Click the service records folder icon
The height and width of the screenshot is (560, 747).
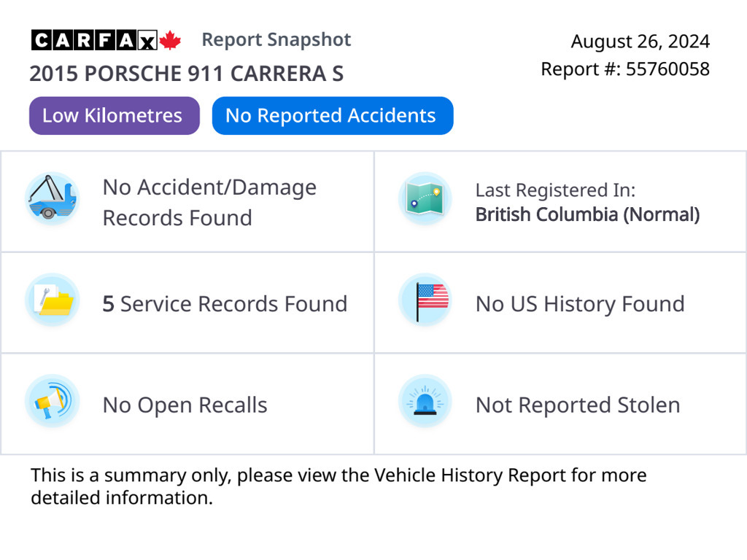pyautogui.click(x=52, y=300)
